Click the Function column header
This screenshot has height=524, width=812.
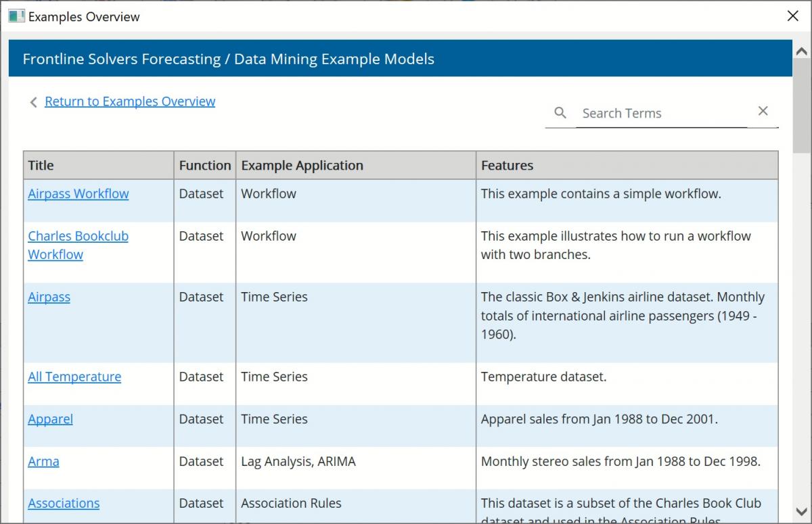click(x=204, y=165)
